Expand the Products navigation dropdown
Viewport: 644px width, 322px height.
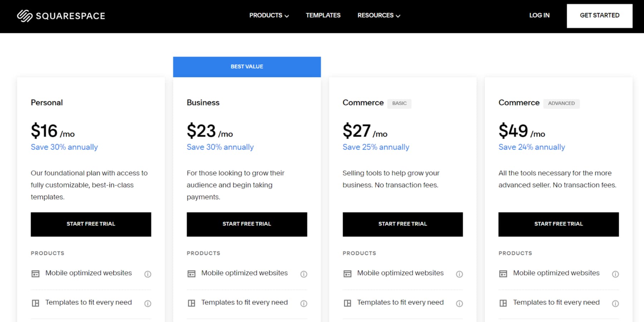(x=269, y=15)
